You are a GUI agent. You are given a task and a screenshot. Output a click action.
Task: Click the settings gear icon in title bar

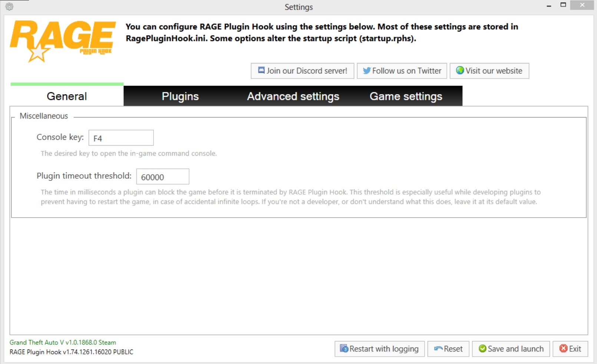click(x=9, y=6)
